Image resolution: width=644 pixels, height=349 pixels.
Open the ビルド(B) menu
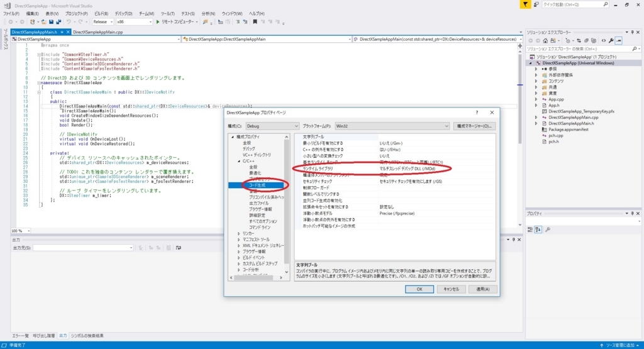(101, 14)
